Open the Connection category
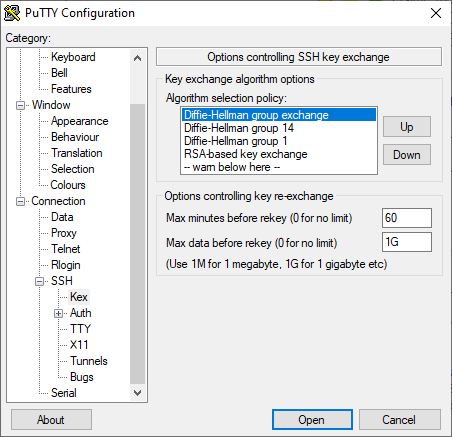The image size is (452, 437). 58,201
